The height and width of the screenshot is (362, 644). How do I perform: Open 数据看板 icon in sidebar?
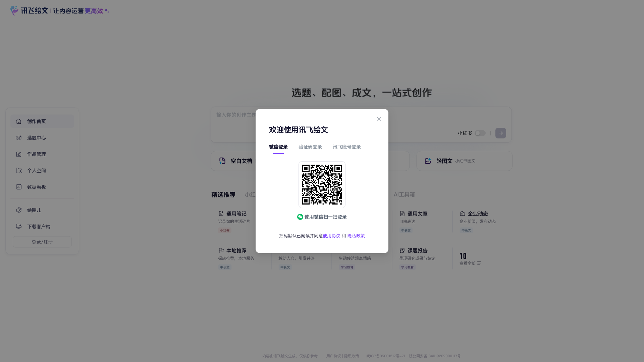19,187
